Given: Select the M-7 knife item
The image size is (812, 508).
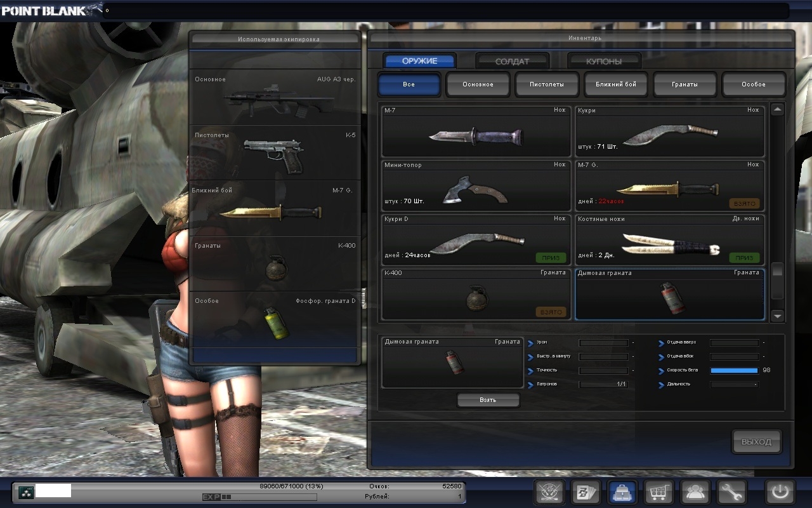Looking at the screenshot, I should click(476, 131).
